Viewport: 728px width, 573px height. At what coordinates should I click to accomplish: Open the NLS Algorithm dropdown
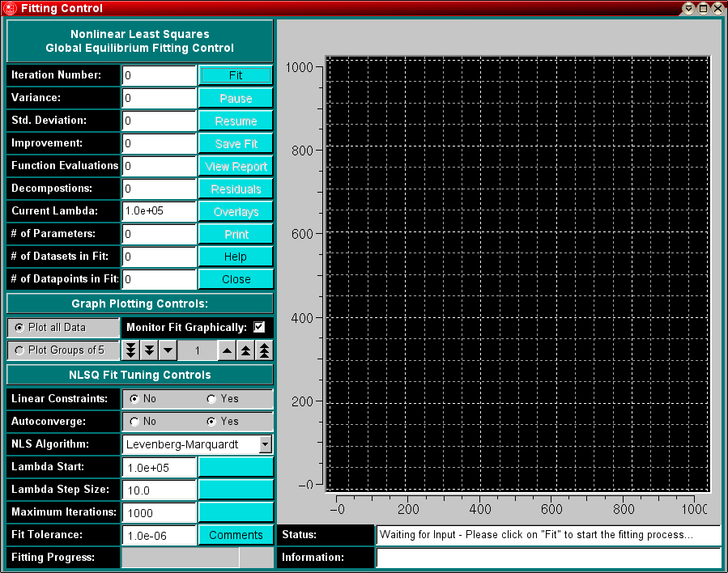pyautogui.click(x=265, y=444)
